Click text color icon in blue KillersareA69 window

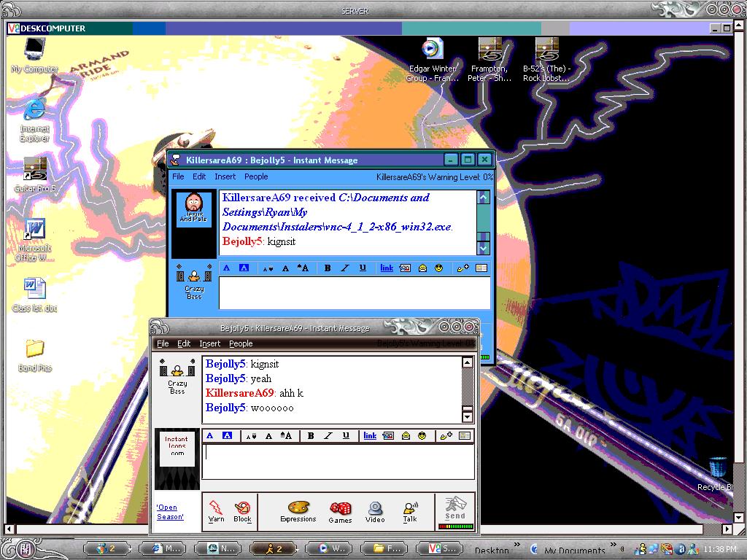[227, 268]
